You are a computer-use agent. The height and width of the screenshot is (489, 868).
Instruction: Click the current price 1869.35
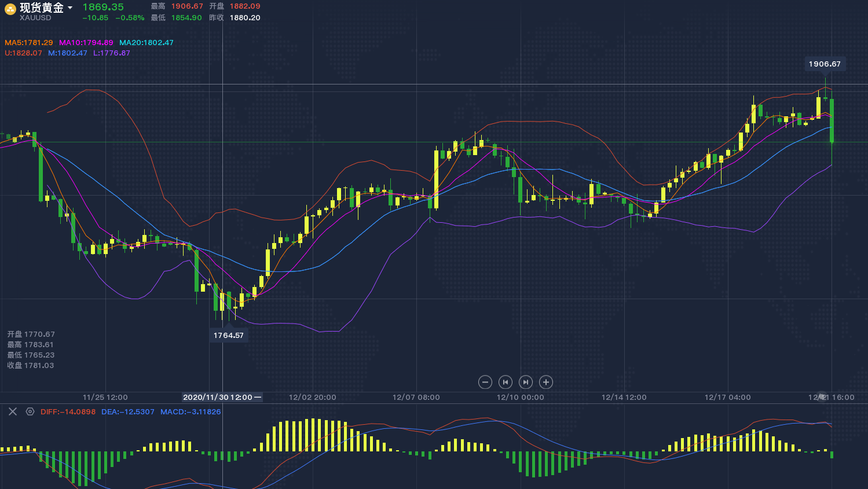tap(103, 7)
